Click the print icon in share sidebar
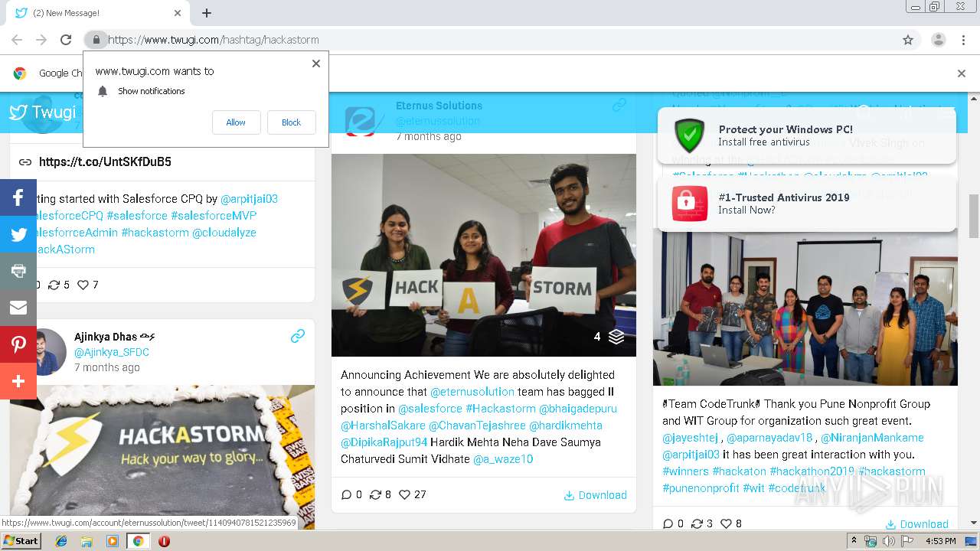The image size is (980, 551). point(18,271)
